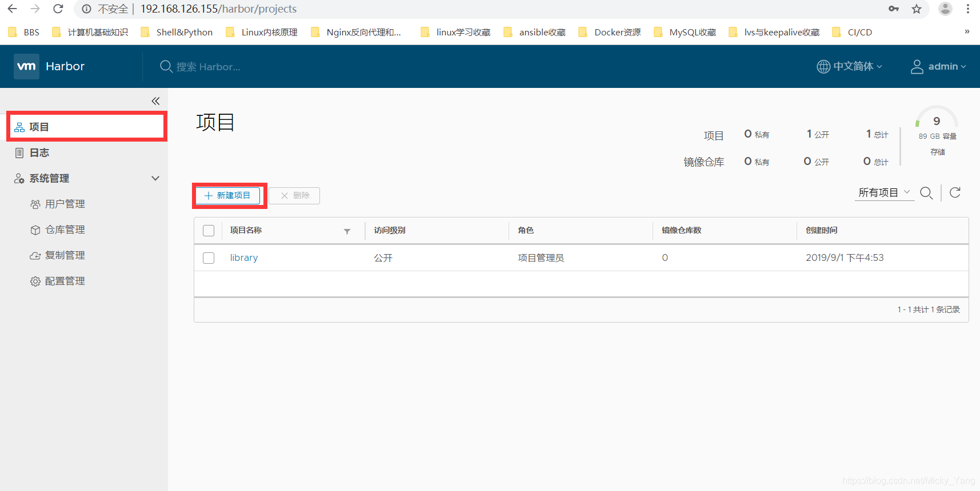Open the Linux内核原理 bookmark

click(262, 32)
